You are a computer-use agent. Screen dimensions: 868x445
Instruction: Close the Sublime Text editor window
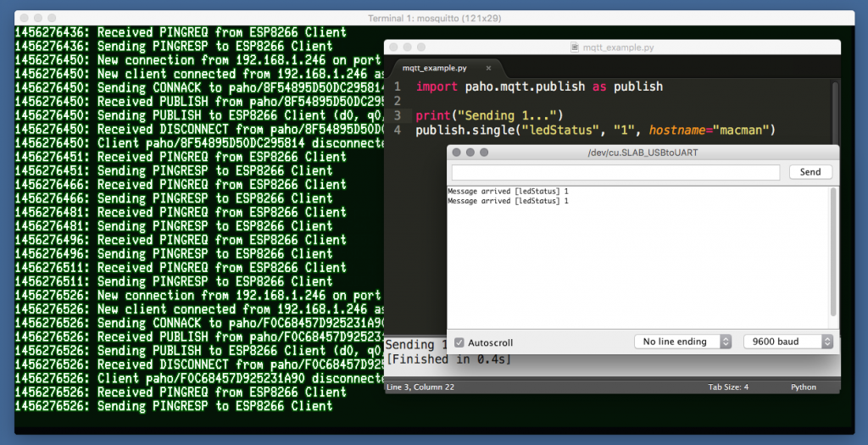point(392,47)
